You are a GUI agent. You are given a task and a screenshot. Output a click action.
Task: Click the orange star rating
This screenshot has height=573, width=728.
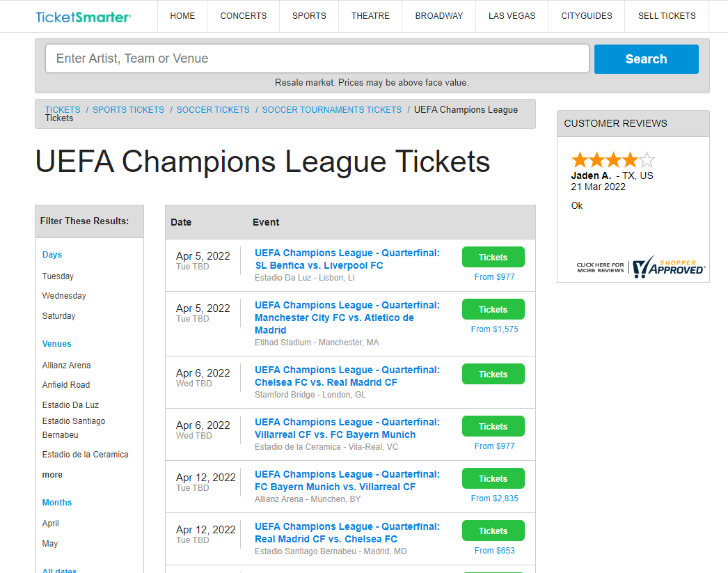[612, 159]
